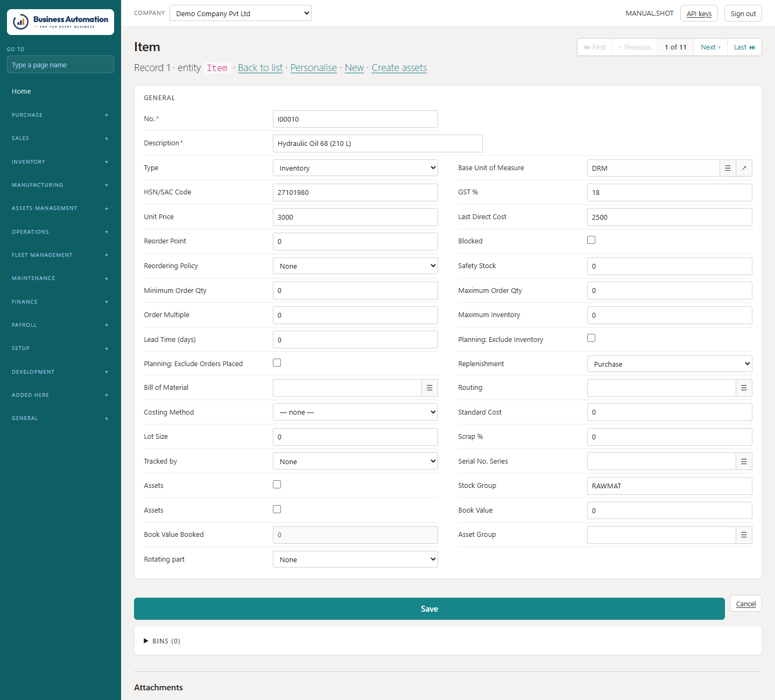This screenshot has height=700, width=775.
Task: Go to the Next record
Action: pos(710,47)
